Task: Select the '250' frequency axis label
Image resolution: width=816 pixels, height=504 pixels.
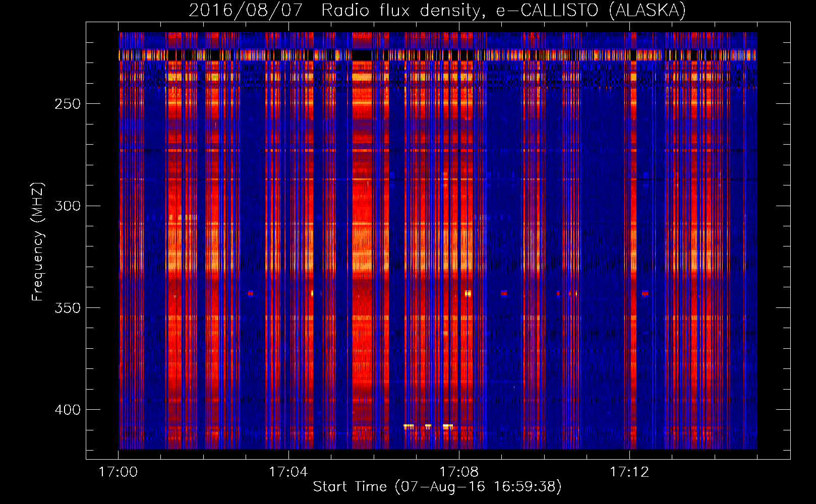Action: (68, 104)
